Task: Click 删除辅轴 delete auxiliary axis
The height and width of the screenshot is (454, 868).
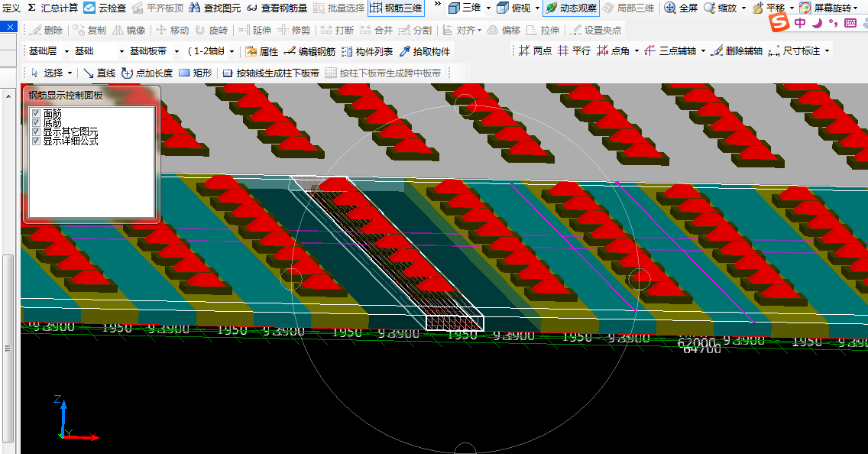Action: [x=737, y=50]
